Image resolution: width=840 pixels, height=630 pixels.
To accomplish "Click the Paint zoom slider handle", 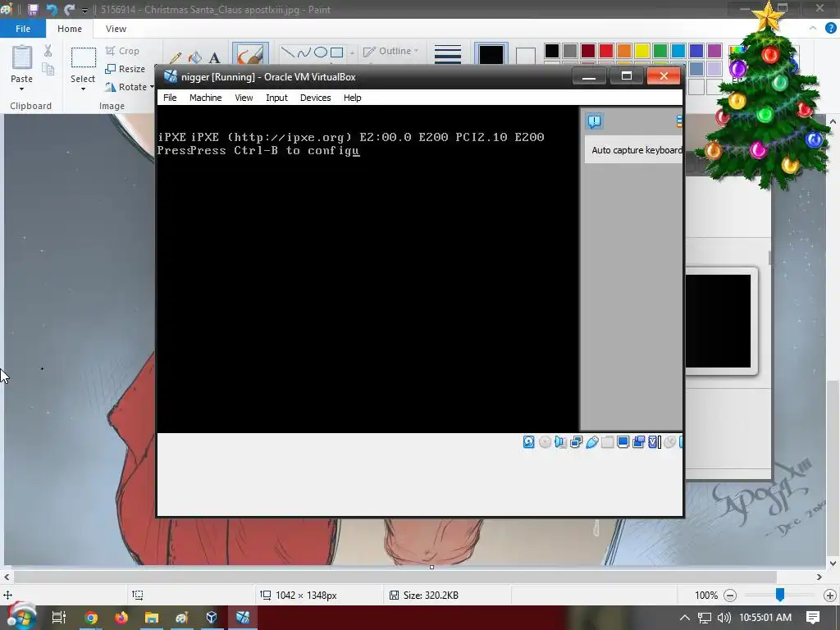I will (x=780, y=595).
